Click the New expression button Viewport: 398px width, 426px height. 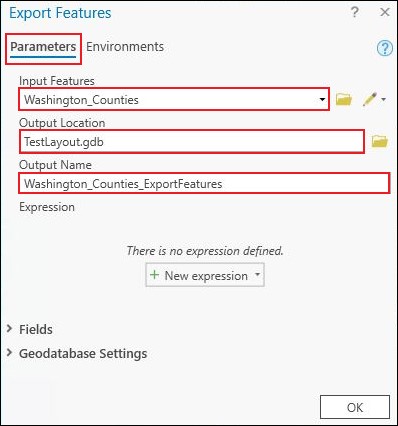(205, 275)
